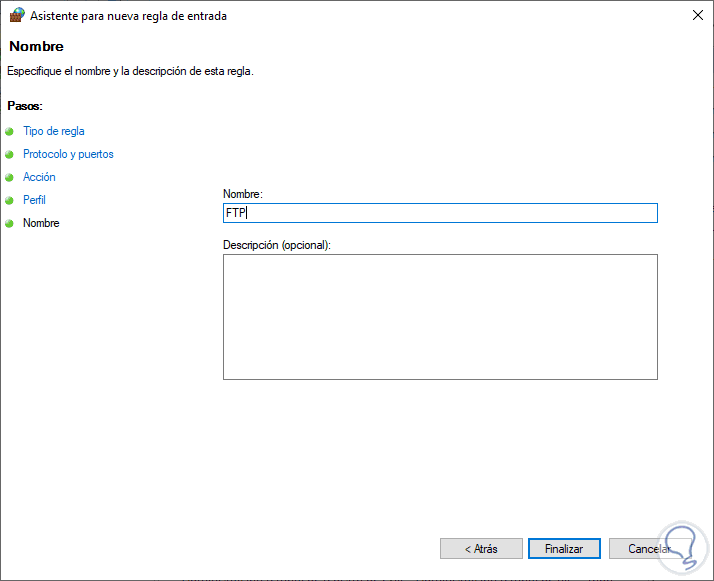Viewport: 714px width, 581px height.
Task: Click Finalizar to create the rule
Action: pos(564,549)
